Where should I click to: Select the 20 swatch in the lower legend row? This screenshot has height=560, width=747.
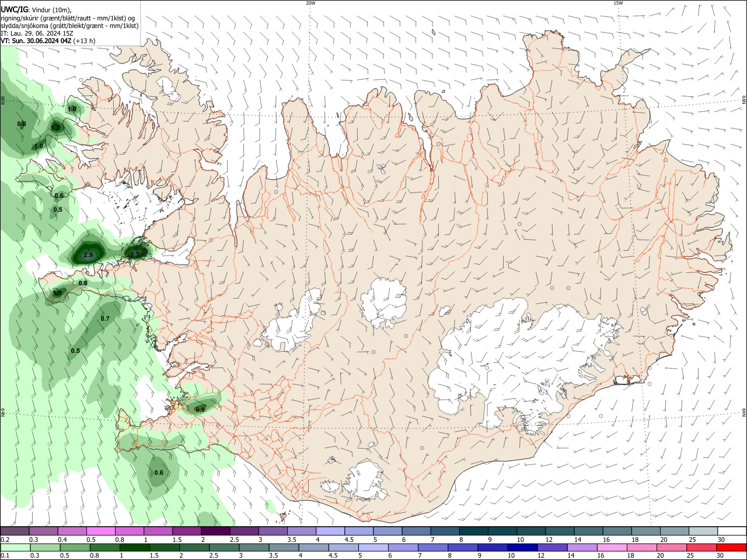671,548
